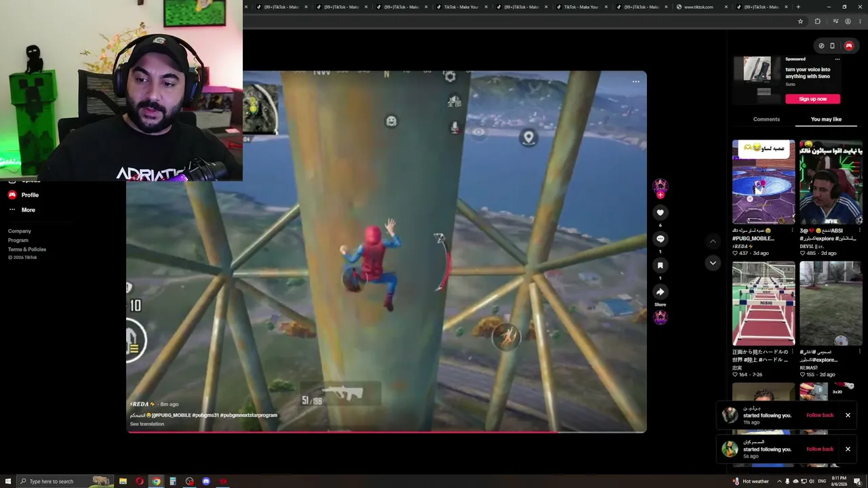Open the Program footer link
This screenshot has height=488, width=868.
point(18,241)
